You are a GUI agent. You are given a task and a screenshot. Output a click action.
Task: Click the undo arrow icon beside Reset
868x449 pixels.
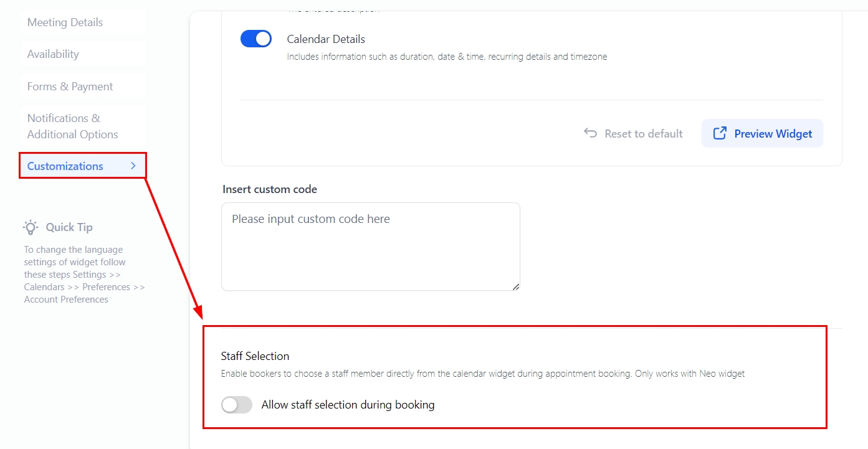click(590, 133)
